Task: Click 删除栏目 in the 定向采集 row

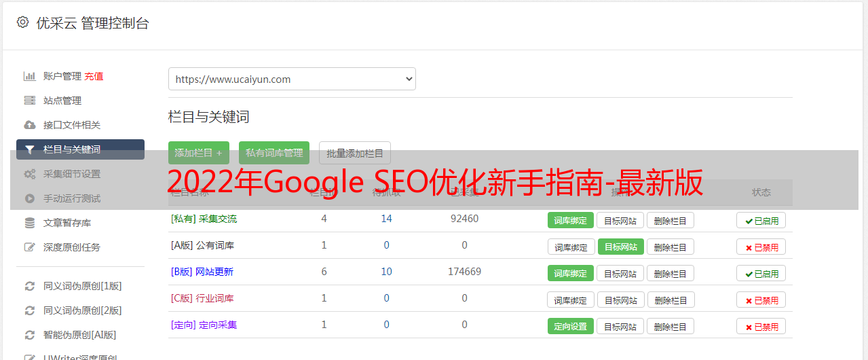Action: pyautogui.click(x=671, y=326)
